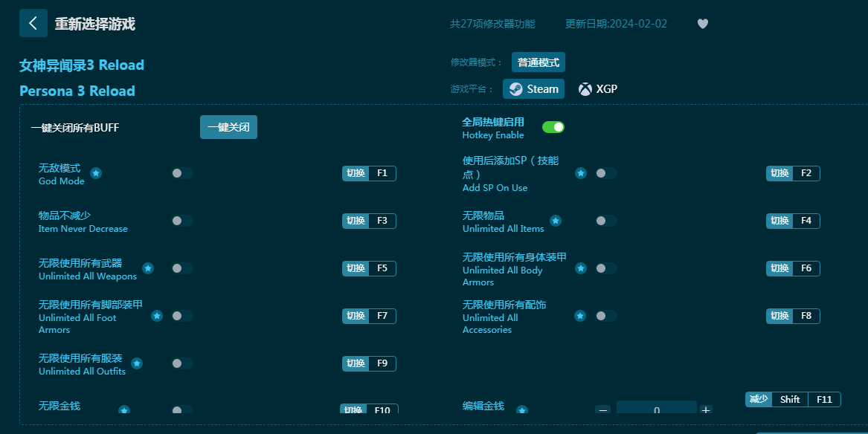Click the F8 hotkey for Unlimited All Accessories

pos(794,316)
